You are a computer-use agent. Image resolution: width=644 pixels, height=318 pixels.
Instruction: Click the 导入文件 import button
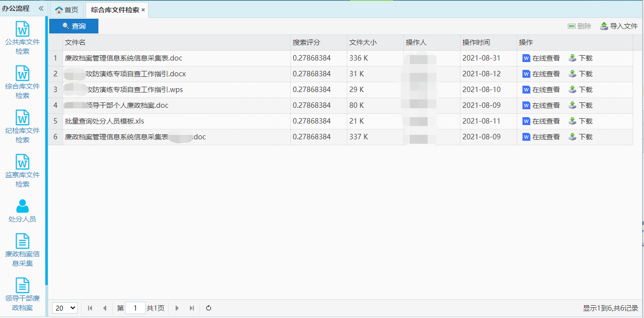[619, 26]
